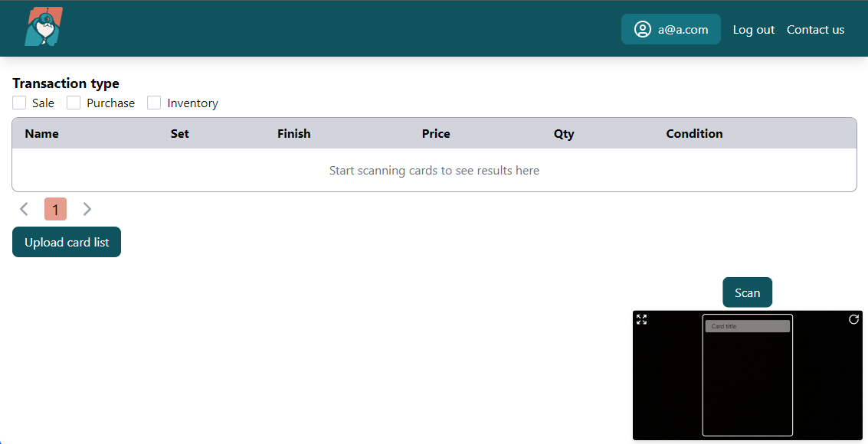Tick the Purchase checkbox

click(74, 103)
